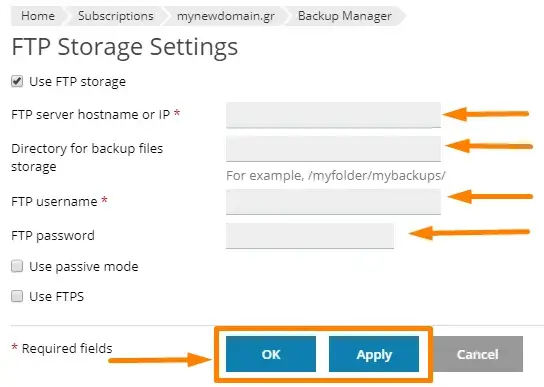
Task: Focus the FTP server hostname or IP field
Action: click(x=333, y=115)
